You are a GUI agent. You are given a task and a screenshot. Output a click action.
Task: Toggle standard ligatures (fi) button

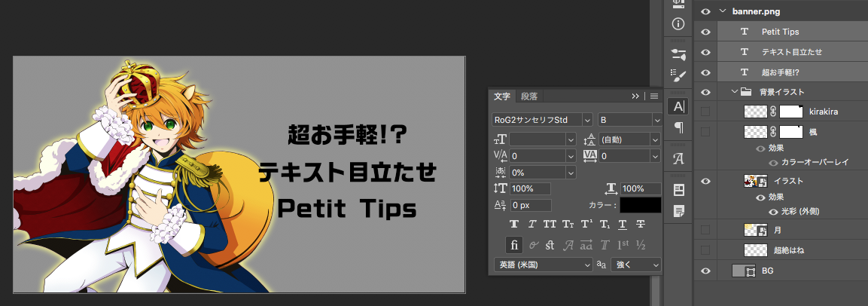(514, 244)
